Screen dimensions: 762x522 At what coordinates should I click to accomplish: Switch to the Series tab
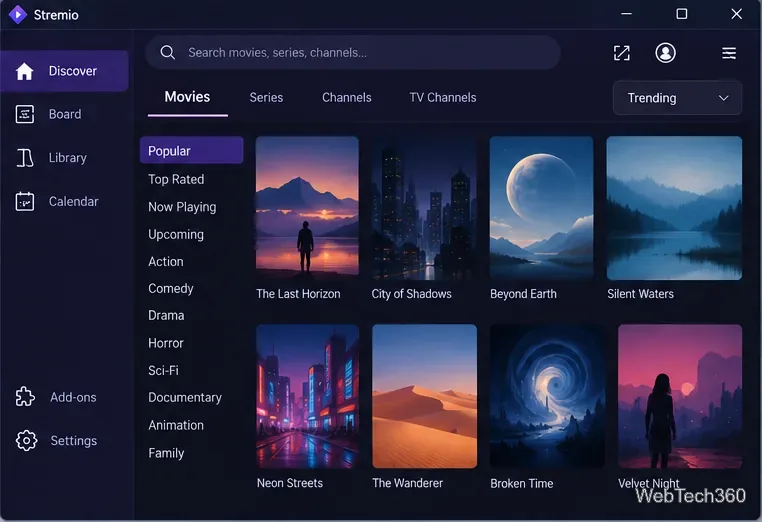266,97
